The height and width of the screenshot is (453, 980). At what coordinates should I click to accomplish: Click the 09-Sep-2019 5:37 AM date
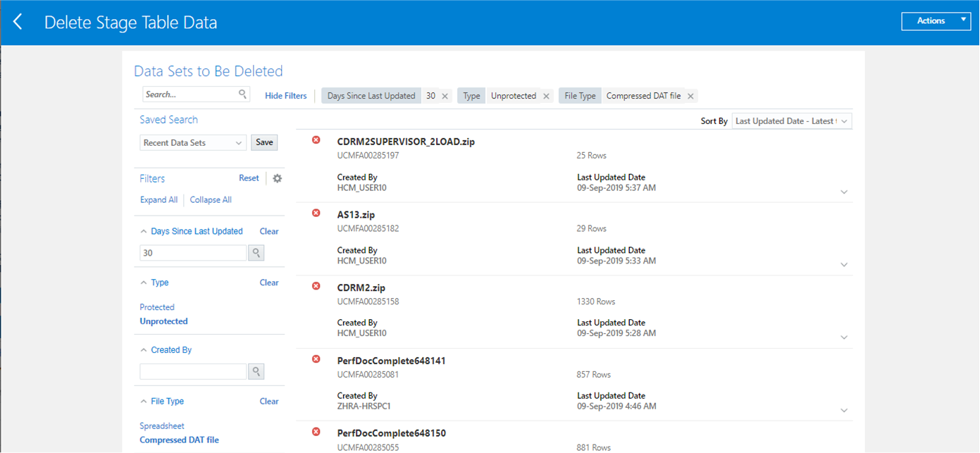616,188
